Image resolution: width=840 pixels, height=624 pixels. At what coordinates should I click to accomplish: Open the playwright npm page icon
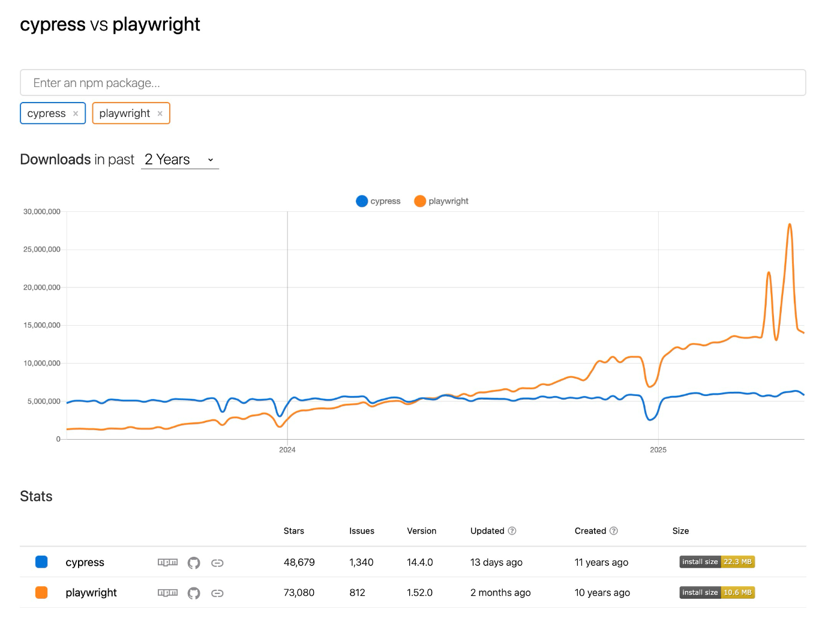pos(167,593)
